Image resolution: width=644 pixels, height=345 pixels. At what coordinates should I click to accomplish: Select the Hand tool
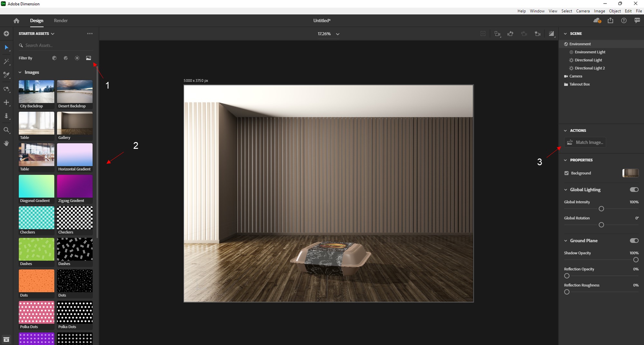6,143
